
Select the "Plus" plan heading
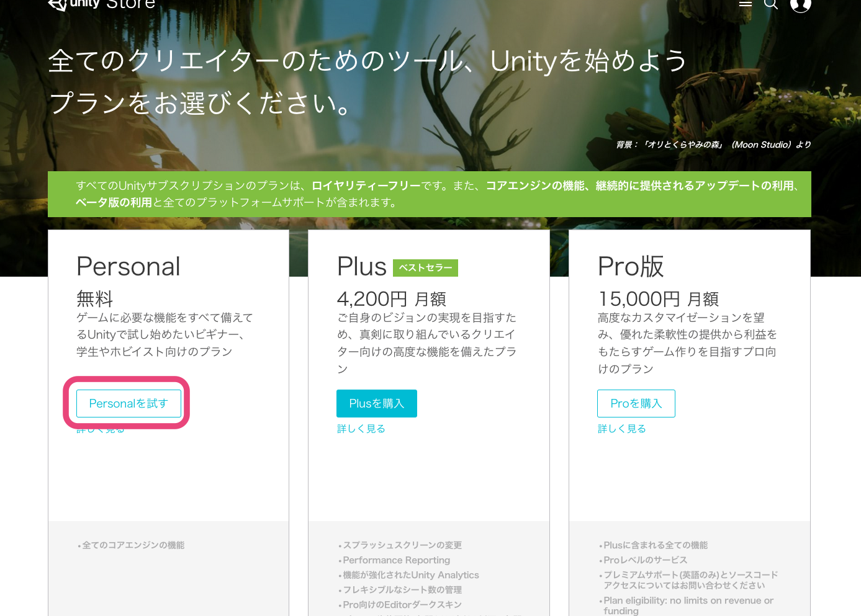[362, 267]
